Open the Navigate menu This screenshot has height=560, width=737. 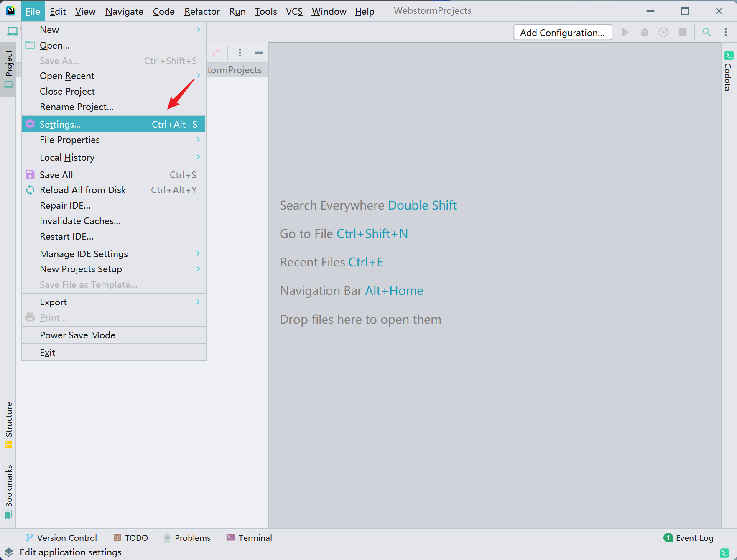pos(124,11)
